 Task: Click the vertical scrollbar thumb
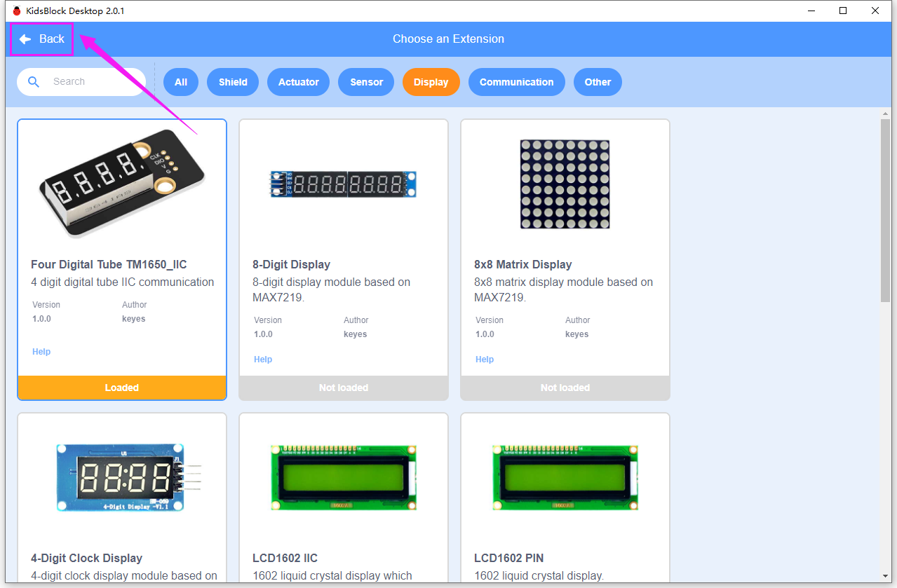click(x=885, y=210)
